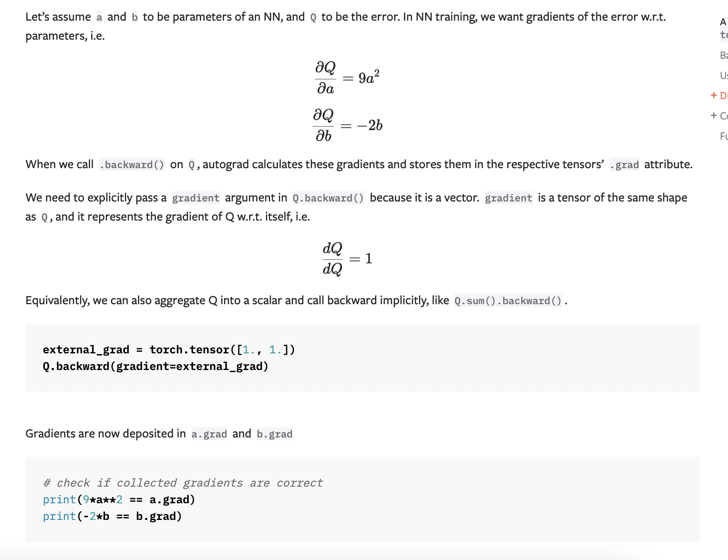
Task: Click the dQ/dQ = 1 equation
Action: (347, 259)
